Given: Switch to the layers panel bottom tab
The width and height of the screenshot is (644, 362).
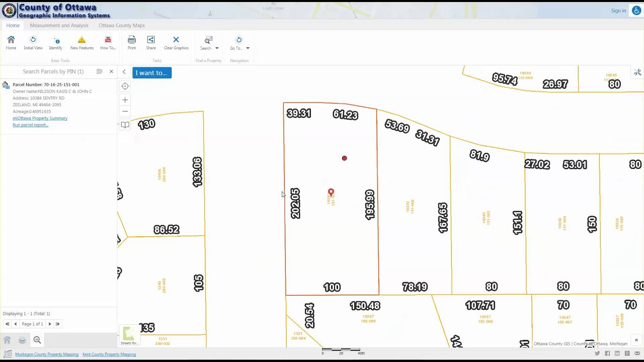Looking at the screenshot, I should pos(22,340).
